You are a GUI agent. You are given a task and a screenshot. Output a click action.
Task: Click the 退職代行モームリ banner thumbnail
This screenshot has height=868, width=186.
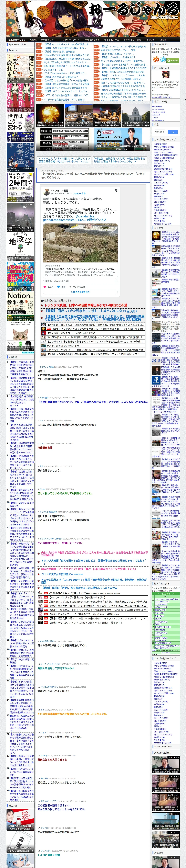(x=122, y=139)
